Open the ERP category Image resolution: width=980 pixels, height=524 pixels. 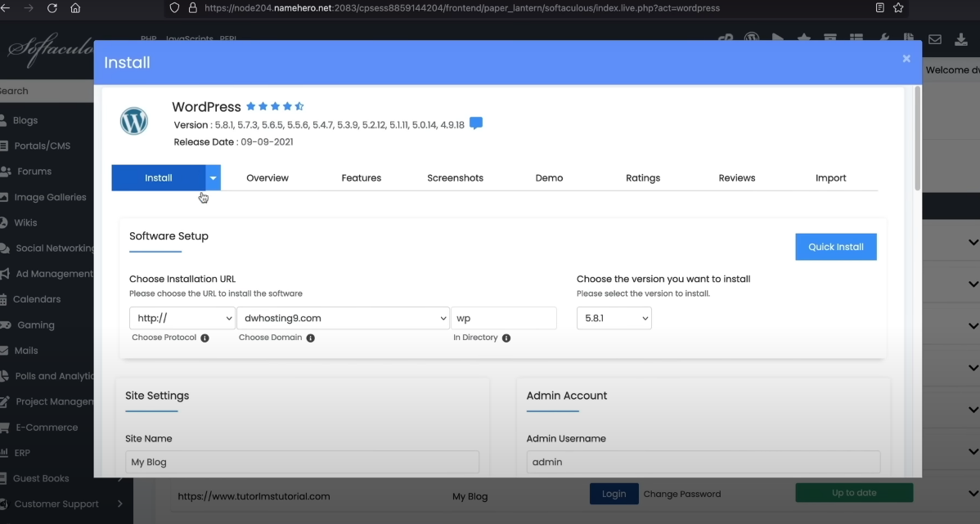(22, 453)
